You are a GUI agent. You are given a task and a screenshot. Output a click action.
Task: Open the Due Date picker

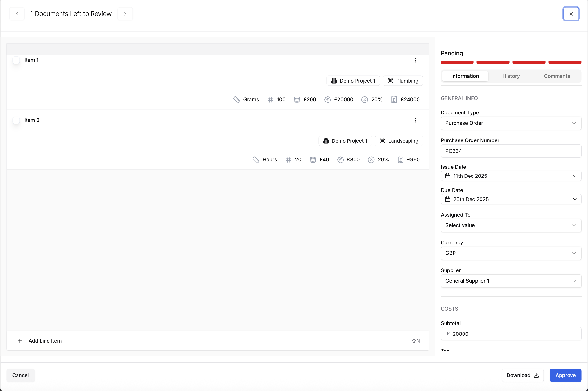511,199
